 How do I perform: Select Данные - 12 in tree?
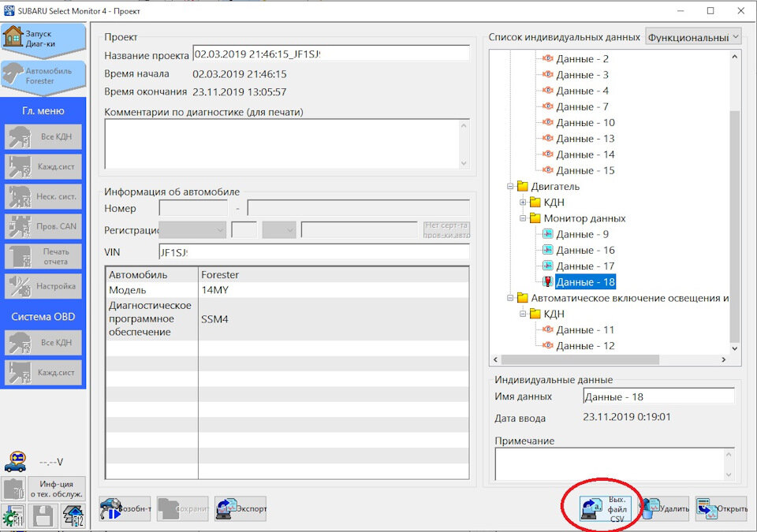pos(586,346)
